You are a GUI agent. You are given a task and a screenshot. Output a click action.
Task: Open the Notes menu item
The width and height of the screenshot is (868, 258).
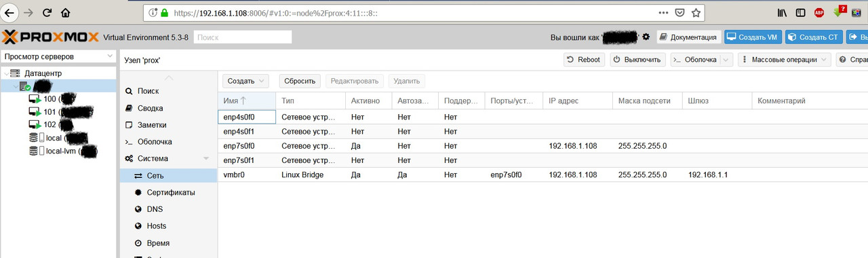click(x=152, y=125)
